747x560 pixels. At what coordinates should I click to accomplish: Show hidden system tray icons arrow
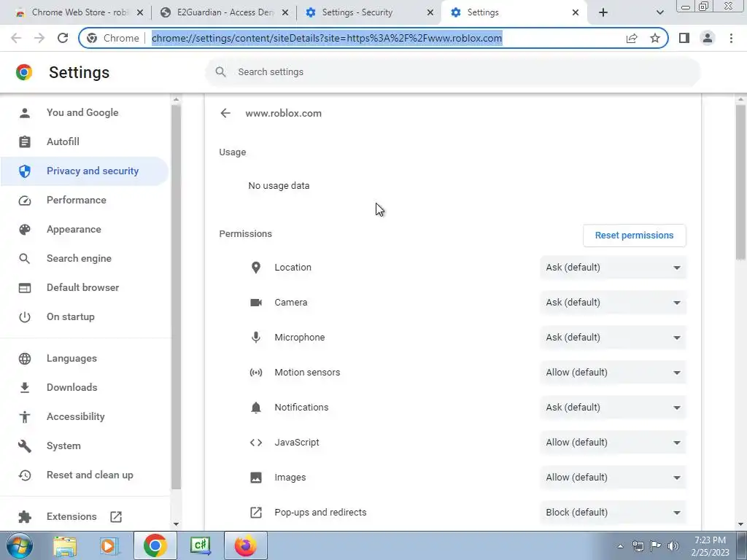[620, 546]
